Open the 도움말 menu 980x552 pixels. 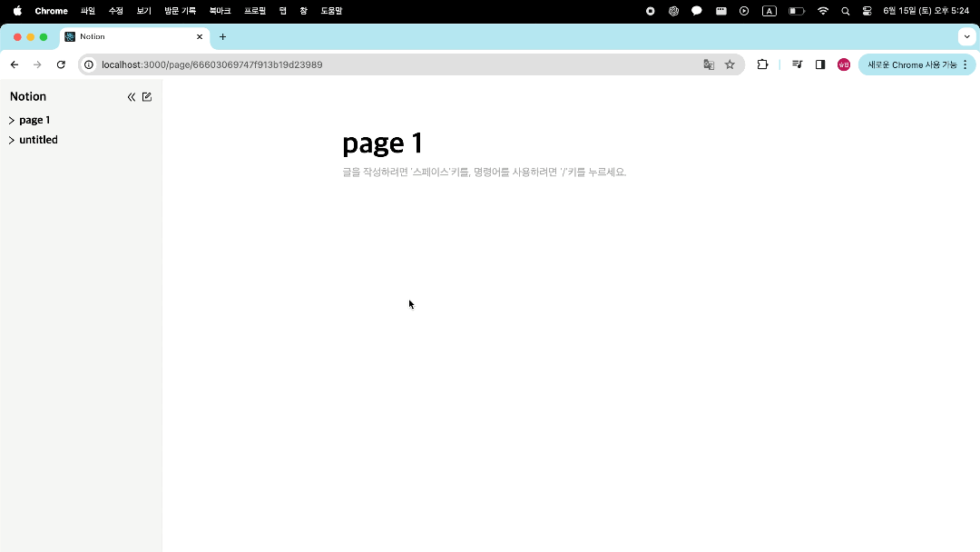pos(331,11)
